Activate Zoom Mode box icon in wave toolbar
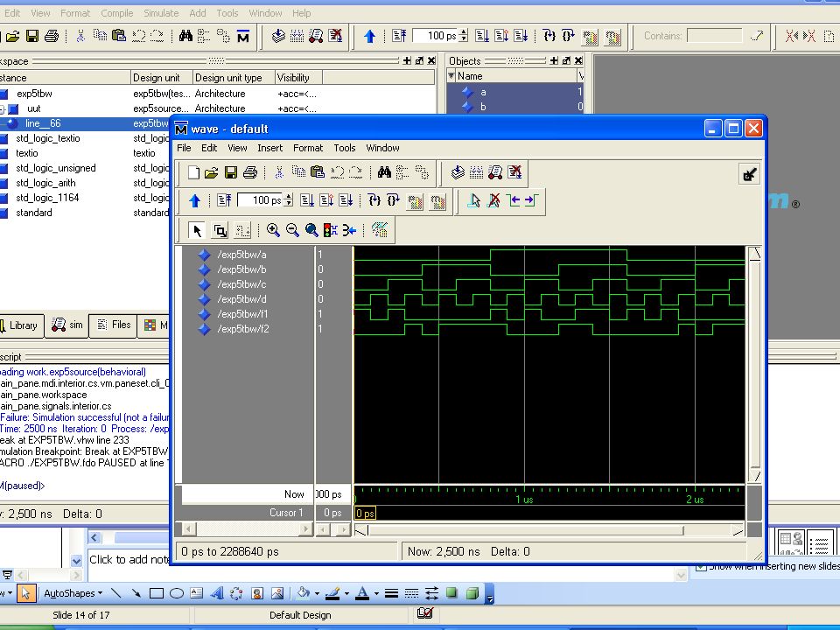The image size is (840, 630). click(220, 231)
